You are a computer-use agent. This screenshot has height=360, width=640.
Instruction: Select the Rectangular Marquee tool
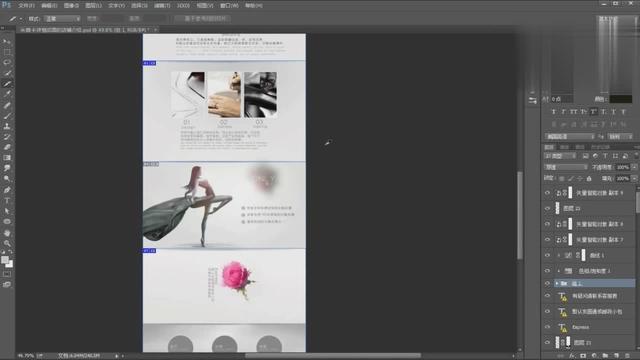click(7, 52)
